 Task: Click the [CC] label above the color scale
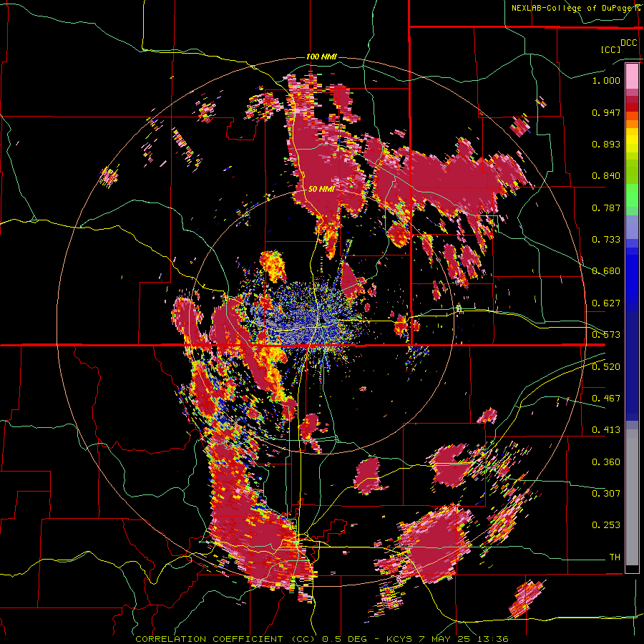point(610,49)
